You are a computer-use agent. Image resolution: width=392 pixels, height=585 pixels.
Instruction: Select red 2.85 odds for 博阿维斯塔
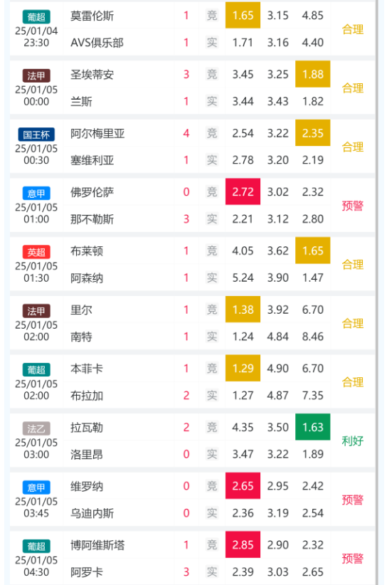243,544
